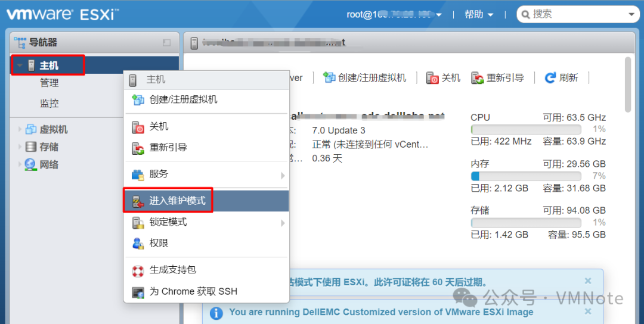Click the navigator panel minimize icon

[166, 43]
